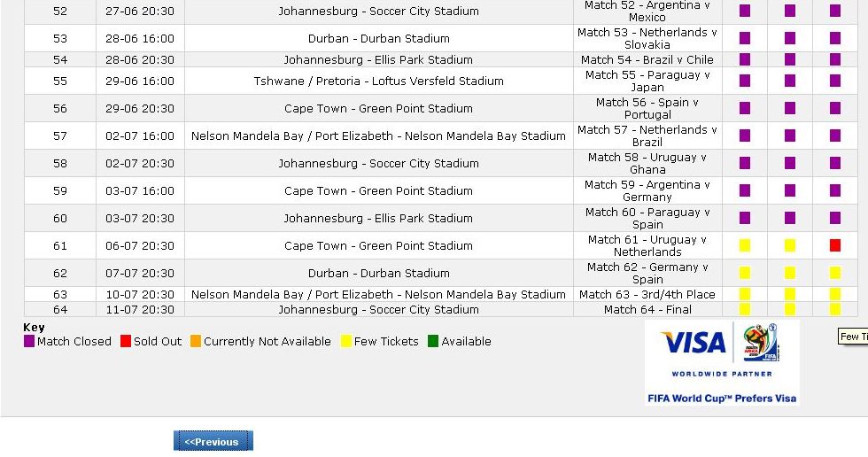Image resolution: width=868 pixels, height=457 pixels.
Task: Select last yellow square in Match 64 Final row
Action: coord(834,309)
